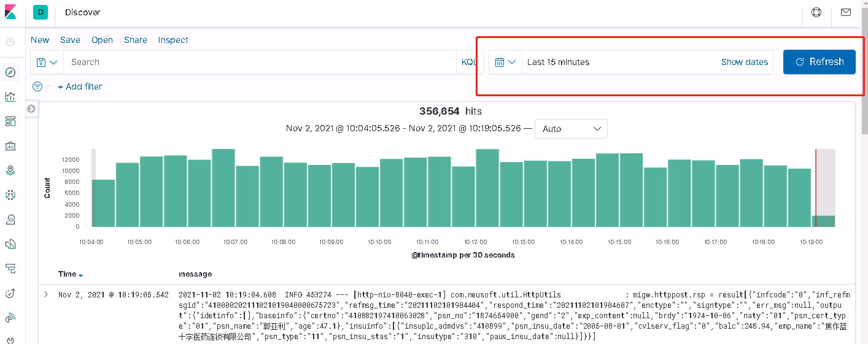This screenshot has height=344, width=868.
Task: Click the Kibana logo
Action: click(10, 12)
